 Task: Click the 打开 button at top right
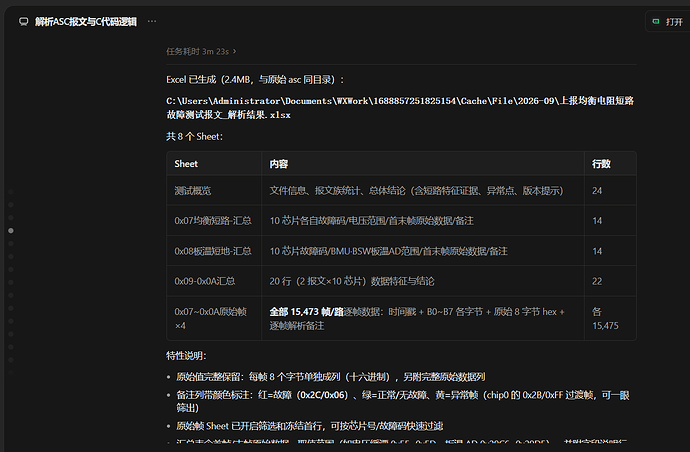click(x=668, y=22)
